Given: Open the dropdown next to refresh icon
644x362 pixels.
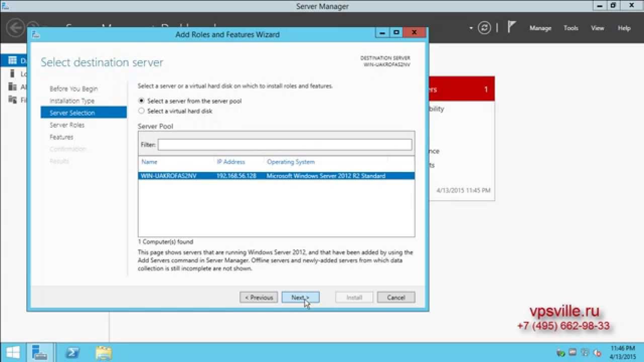Looking at the screenshot, I should click(471, 28).
